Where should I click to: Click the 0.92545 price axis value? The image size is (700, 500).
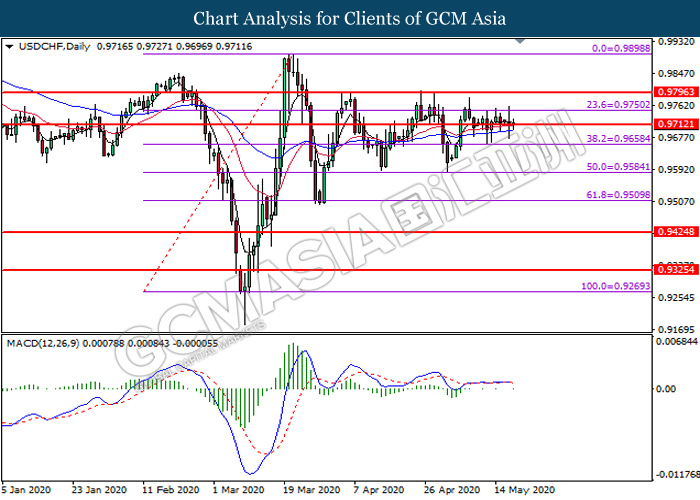[x=676, y=298]
